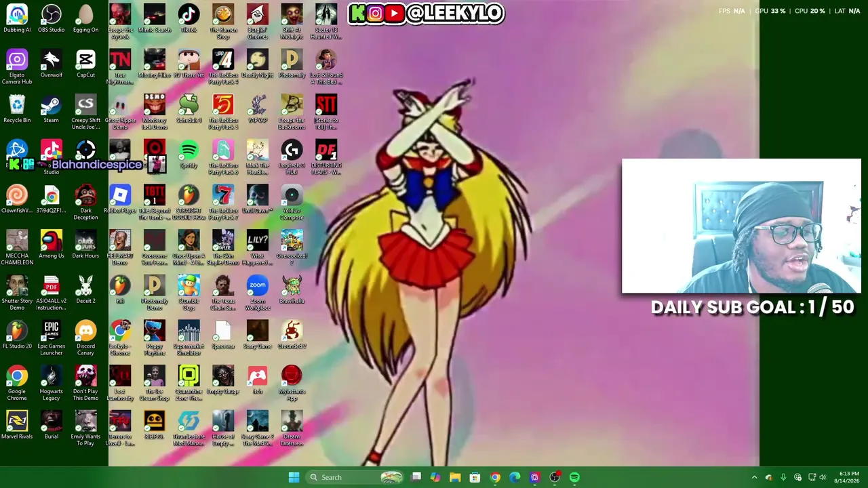Select the Brawlhalla desktop icon
The width and height of the screenshot is (868, 488).
[292, 290]
